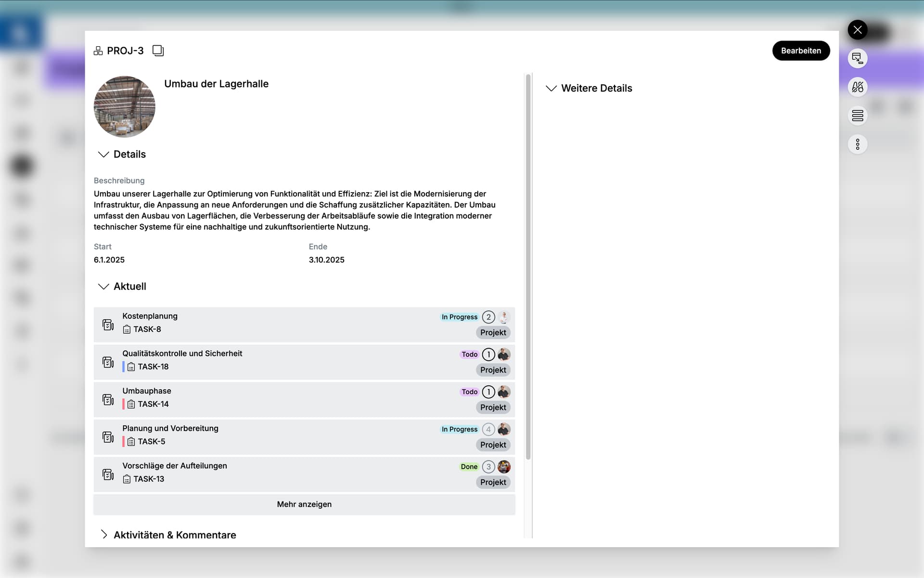
Task: Click the project hierarchy icon beside PROJ-3
Action: 98,51
